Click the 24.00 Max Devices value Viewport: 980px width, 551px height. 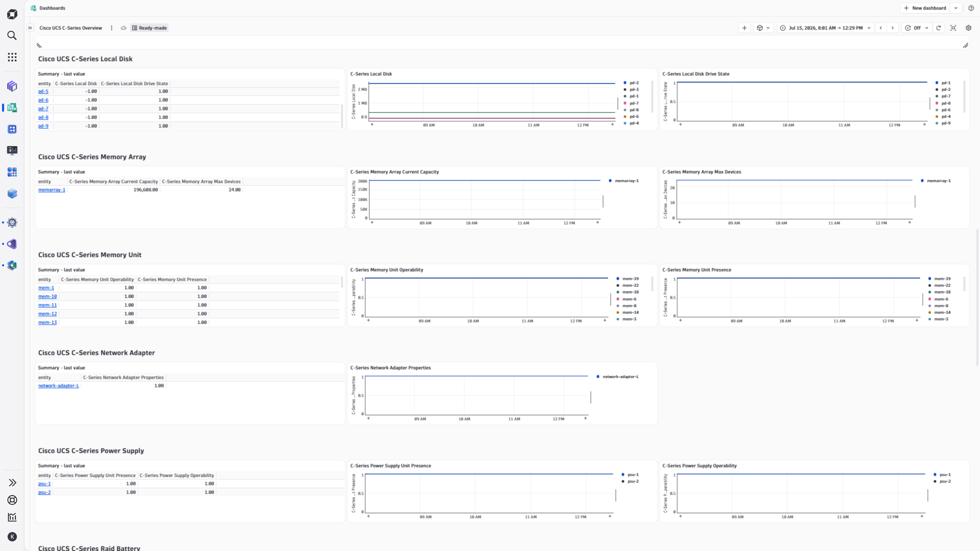234,190
